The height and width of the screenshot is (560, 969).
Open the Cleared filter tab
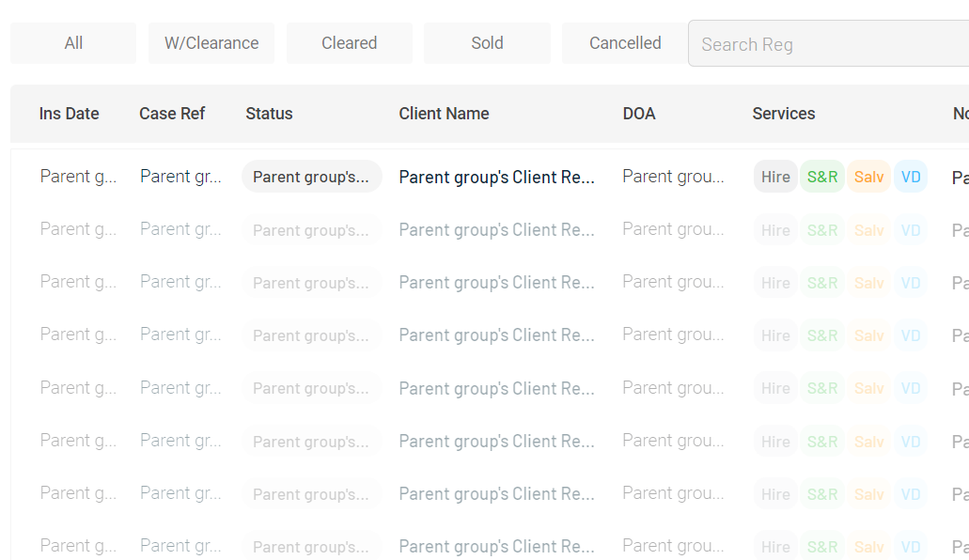click(349, 43)
